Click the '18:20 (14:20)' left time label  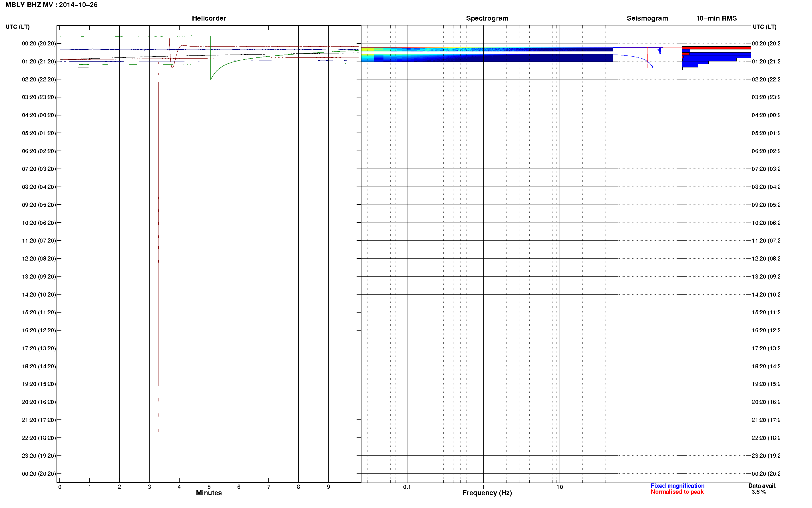(39, 366)
